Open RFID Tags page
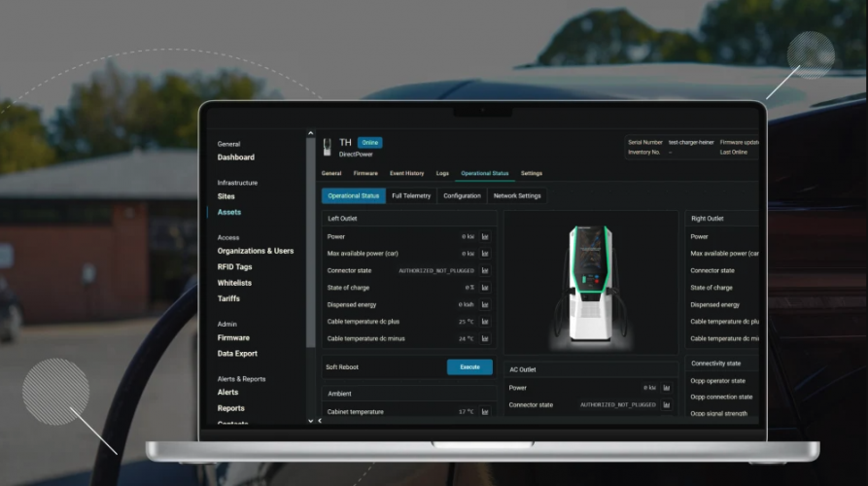Image resolution: width=868 pixels, height=486 pixels. coord(234,266)
